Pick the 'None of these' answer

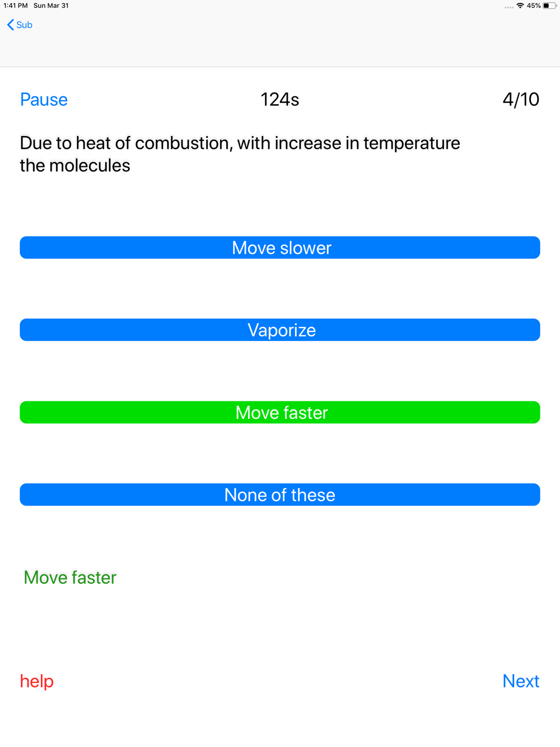point(280,494)
